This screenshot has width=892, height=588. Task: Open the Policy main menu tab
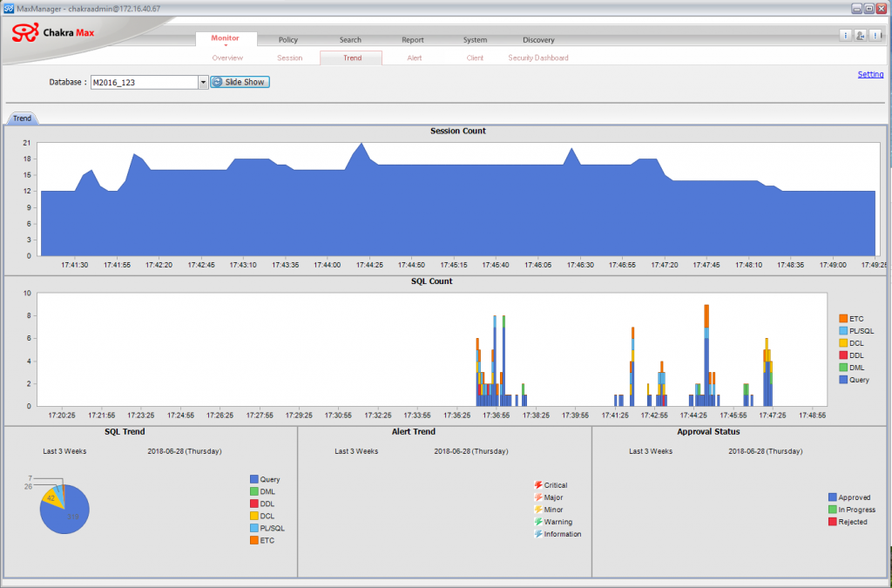287,40
